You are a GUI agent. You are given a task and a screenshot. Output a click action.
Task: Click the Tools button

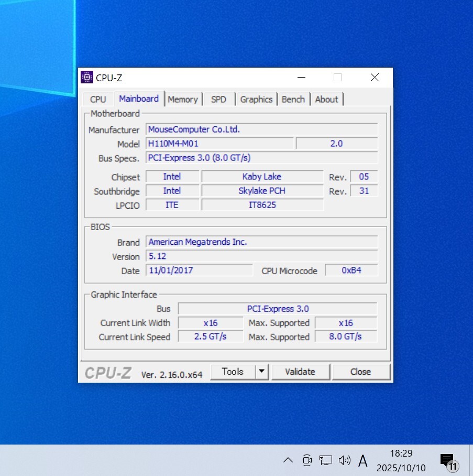(x=233, y=372)
